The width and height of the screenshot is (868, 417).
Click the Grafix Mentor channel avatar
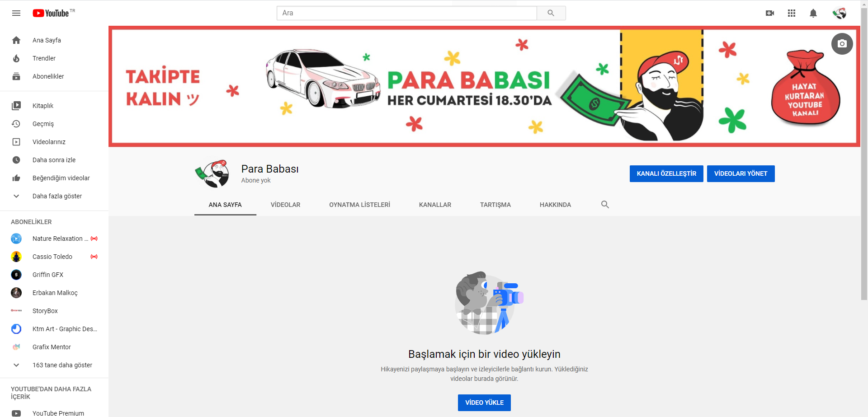click(16, 347)
